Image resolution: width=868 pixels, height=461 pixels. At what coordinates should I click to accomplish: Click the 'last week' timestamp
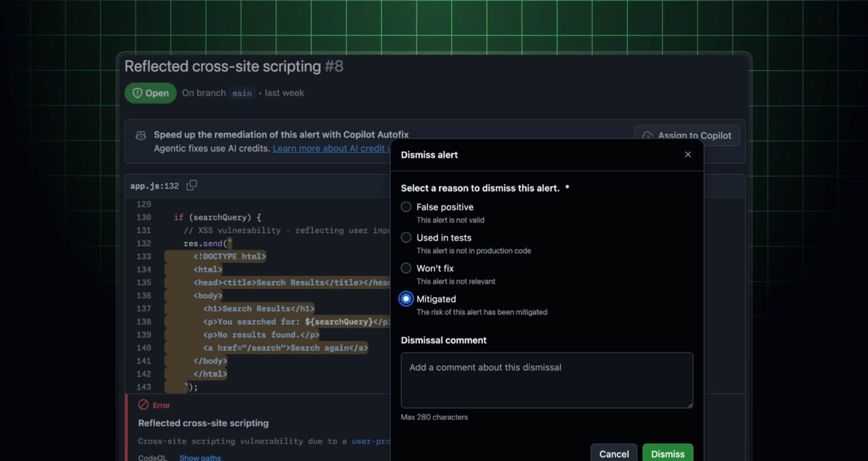pyautogui.click(x=284, y=93)
